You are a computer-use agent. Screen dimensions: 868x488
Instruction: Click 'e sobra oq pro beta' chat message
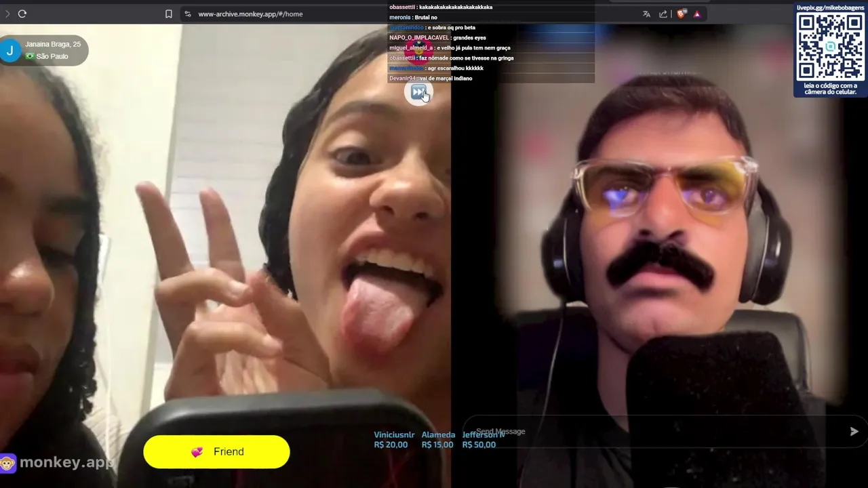coord(432,28)
